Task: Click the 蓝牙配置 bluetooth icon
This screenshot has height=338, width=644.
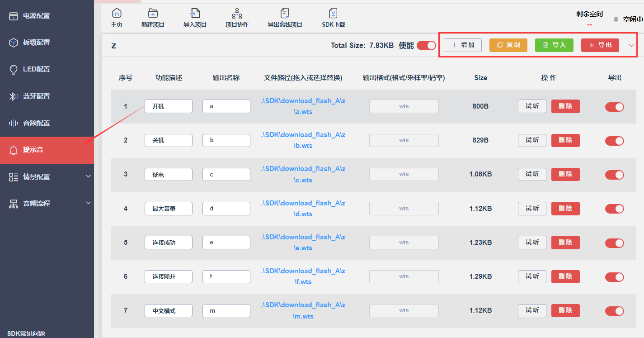Action: (14, 96)
